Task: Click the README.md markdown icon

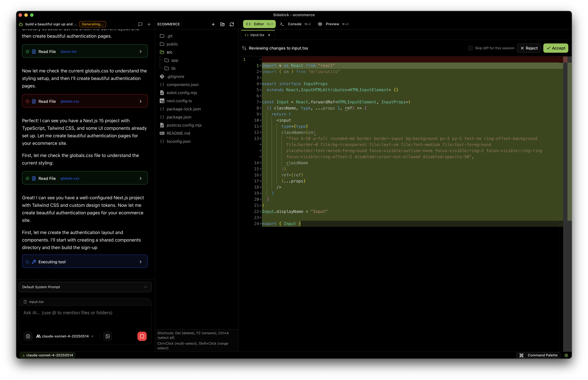Action: pyautogui.click(x=162, y=133)
